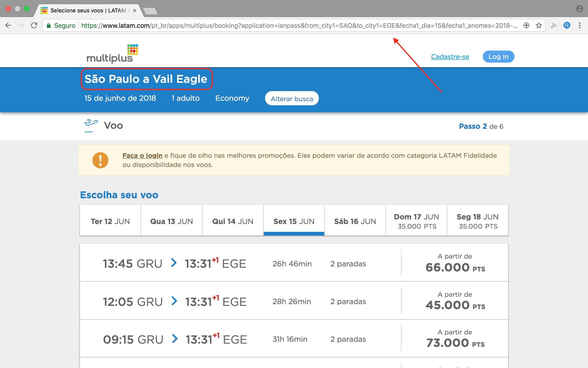The height and width of the screenshot is (368, 588).
Task: Select the Sex 15 JUN date tab
Action: 294,221
